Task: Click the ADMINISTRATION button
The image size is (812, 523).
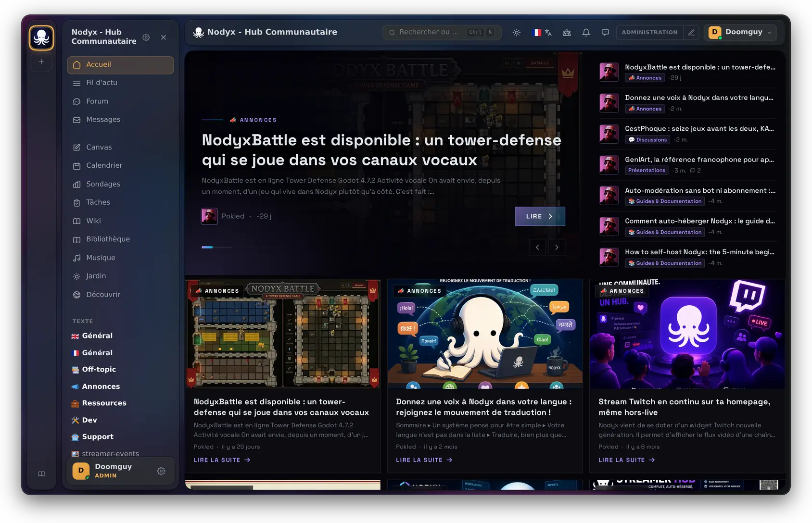Action: click(x=649, y=32)
